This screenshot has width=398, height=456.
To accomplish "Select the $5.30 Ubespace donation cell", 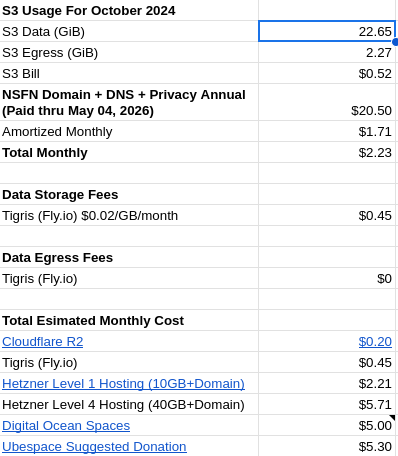I will tap(327, 446).
